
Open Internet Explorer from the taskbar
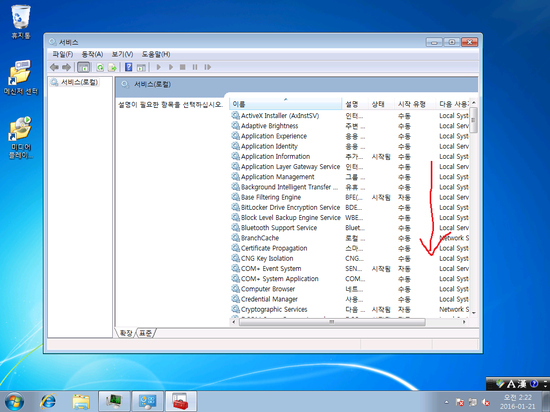(x=48, y=401)
